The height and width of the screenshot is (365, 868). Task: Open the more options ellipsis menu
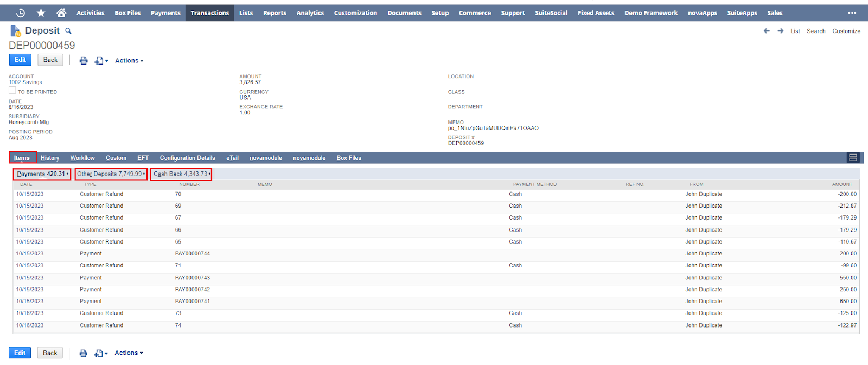pyautogui.click(x=852, y=13)
